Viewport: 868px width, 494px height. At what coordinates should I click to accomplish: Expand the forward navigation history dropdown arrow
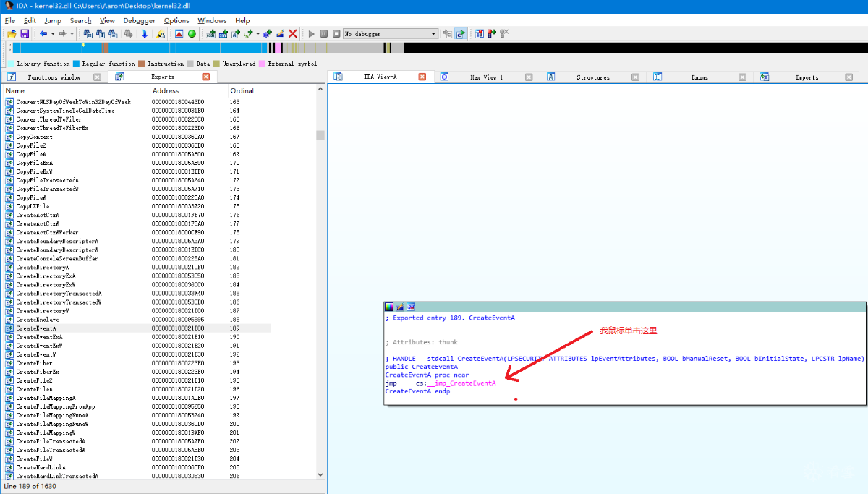[72, 34]
